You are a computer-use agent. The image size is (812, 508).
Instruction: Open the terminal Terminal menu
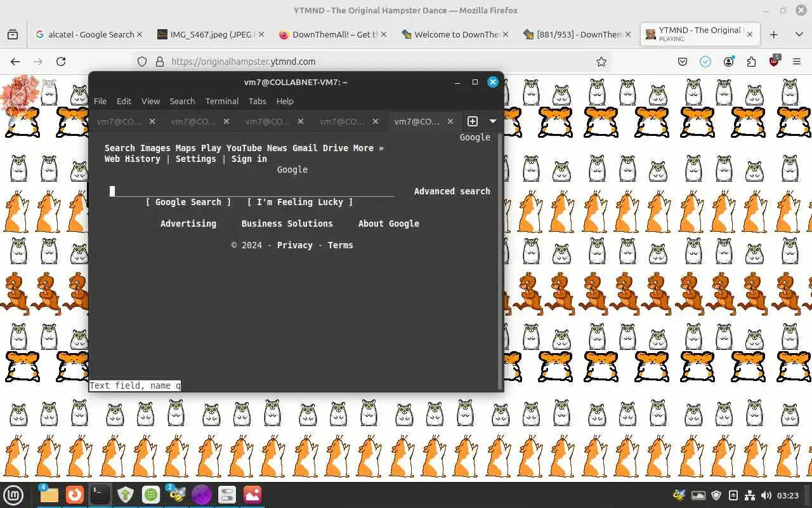coord(222,101)
